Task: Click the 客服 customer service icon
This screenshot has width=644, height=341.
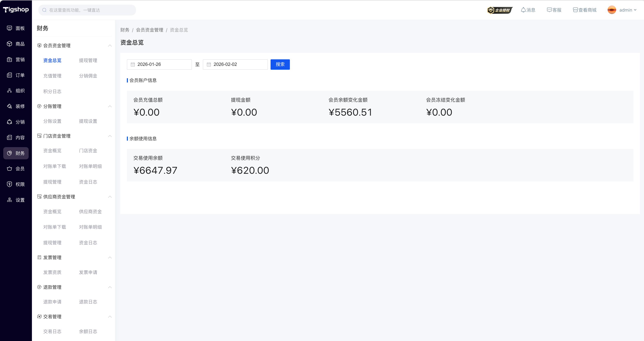Action: 549,10
